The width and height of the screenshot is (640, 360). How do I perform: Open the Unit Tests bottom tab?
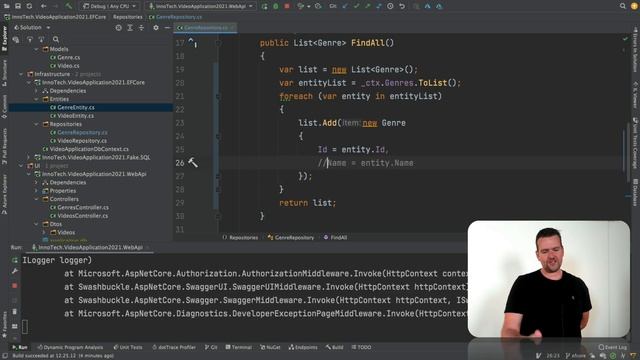pyautogui.click(x=128, y=347)
